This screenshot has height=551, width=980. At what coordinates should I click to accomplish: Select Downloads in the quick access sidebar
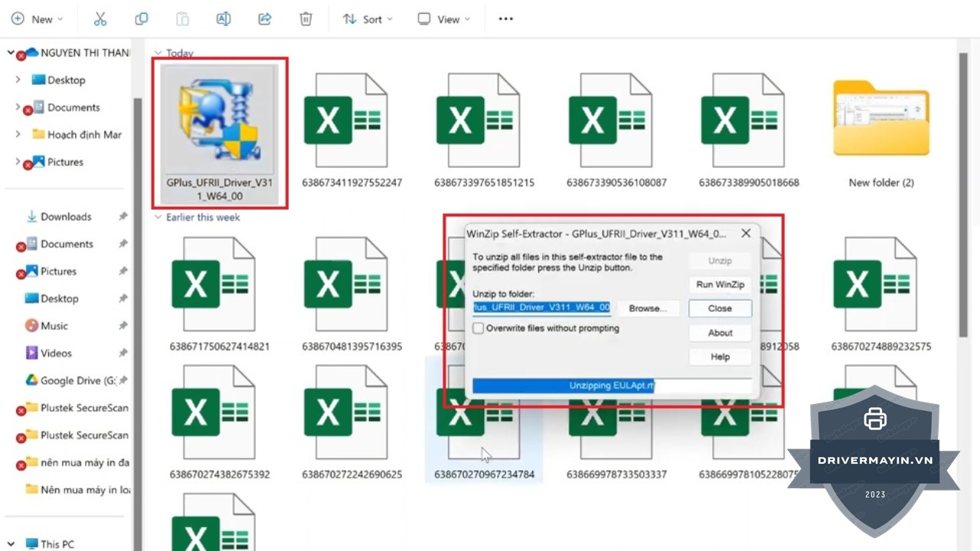coord(66,217)
